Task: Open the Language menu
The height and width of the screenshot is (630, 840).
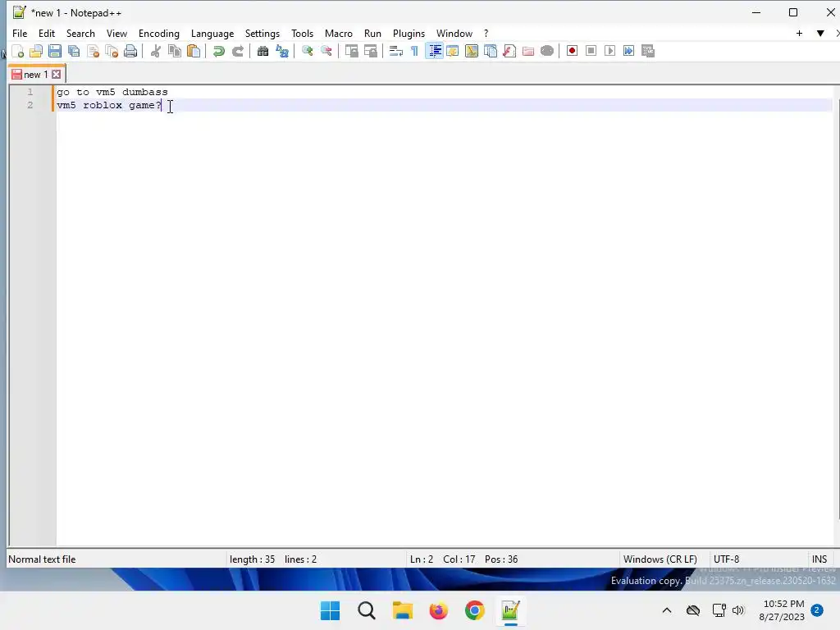Action: coord(212,33)
